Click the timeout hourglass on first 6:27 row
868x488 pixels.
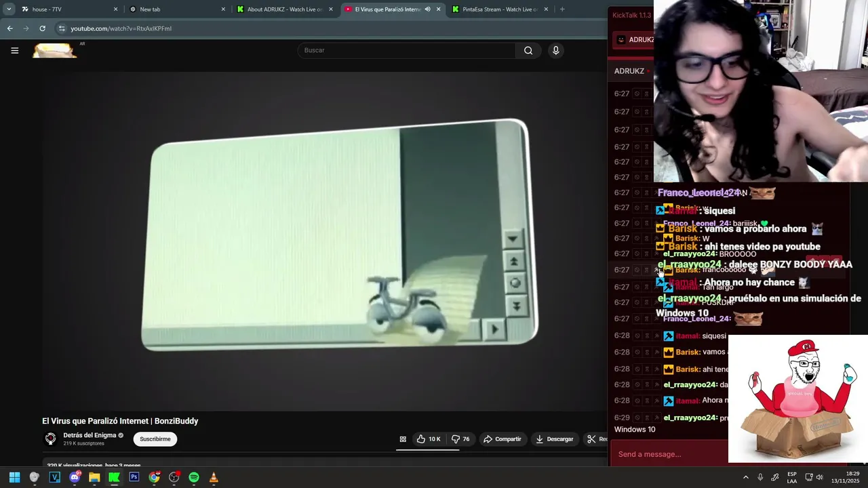click(647, 94)
